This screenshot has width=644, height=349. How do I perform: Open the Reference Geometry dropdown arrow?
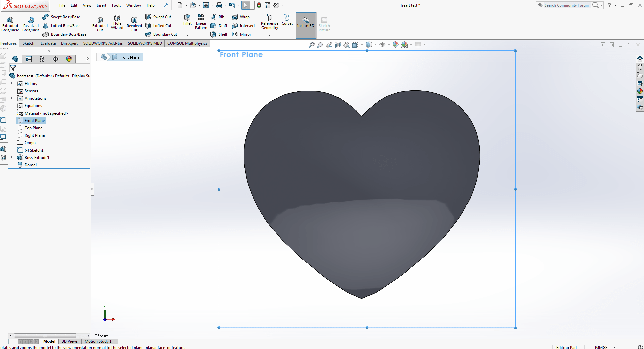[x=269, y=35]
